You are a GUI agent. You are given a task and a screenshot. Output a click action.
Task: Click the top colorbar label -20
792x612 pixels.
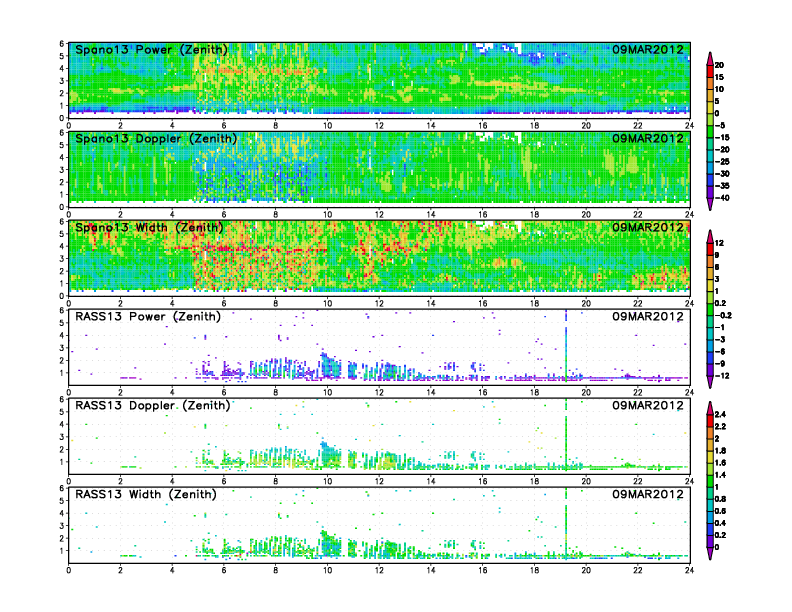pos(722,149)
